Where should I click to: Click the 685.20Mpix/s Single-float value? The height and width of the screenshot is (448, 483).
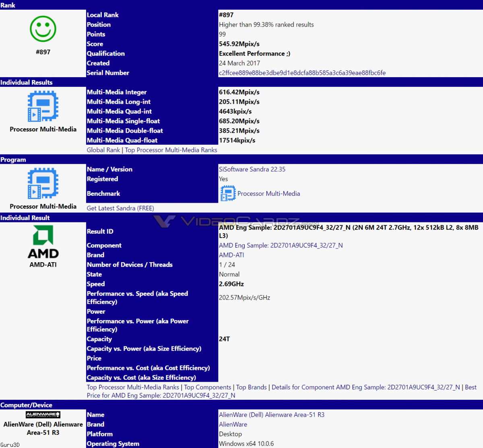click(x=239, y=121)
